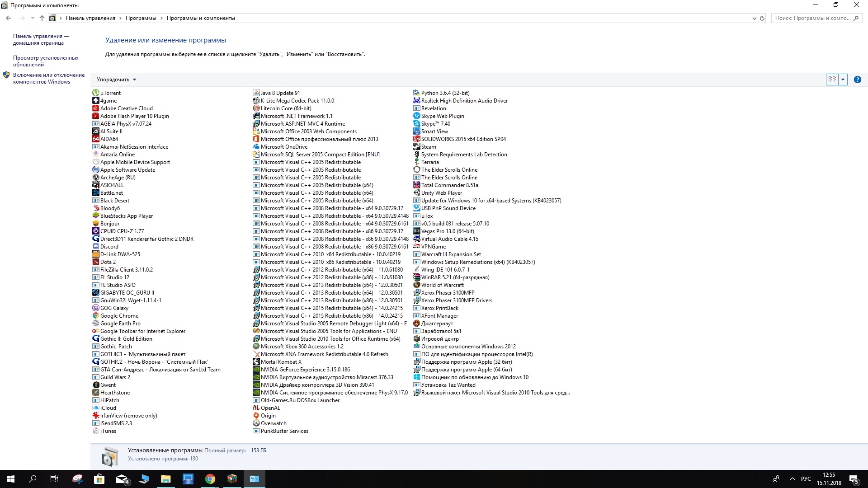Open the help question-mark button
Screen dimensions: 868x488
pos(857,80)
